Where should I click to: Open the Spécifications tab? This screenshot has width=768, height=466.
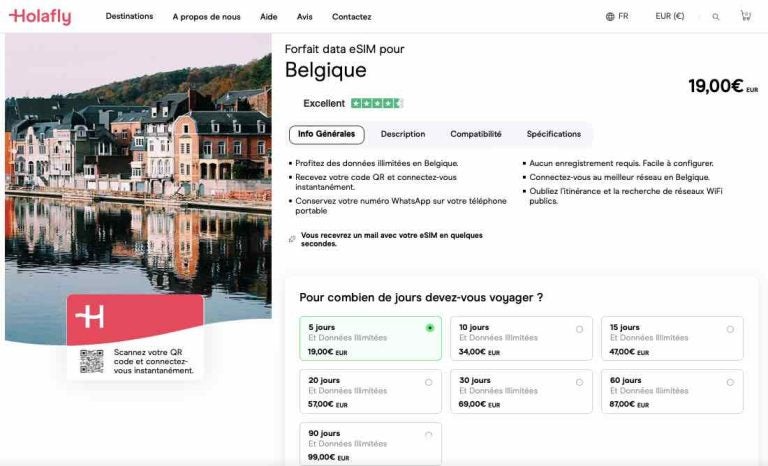click(x=554, y=134)
